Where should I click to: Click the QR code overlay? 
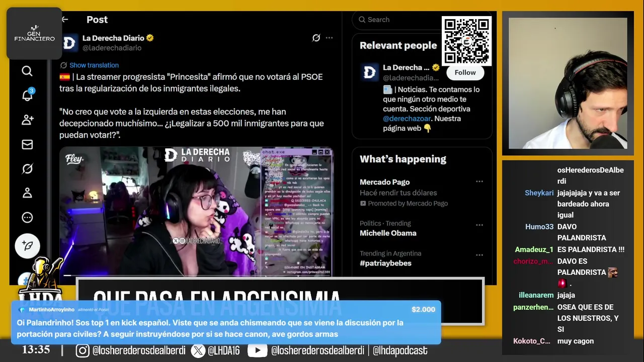pyautogui.click(x=466, y=41)
